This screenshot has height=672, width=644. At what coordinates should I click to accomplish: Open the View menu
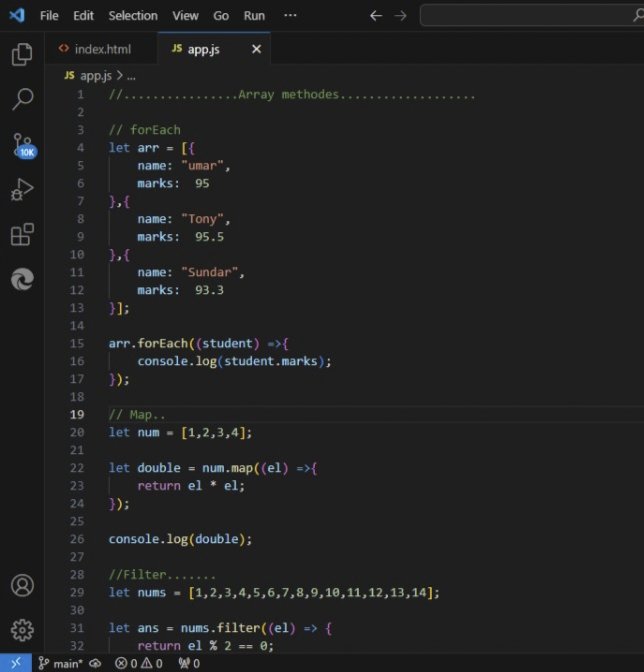pos(185,16)
